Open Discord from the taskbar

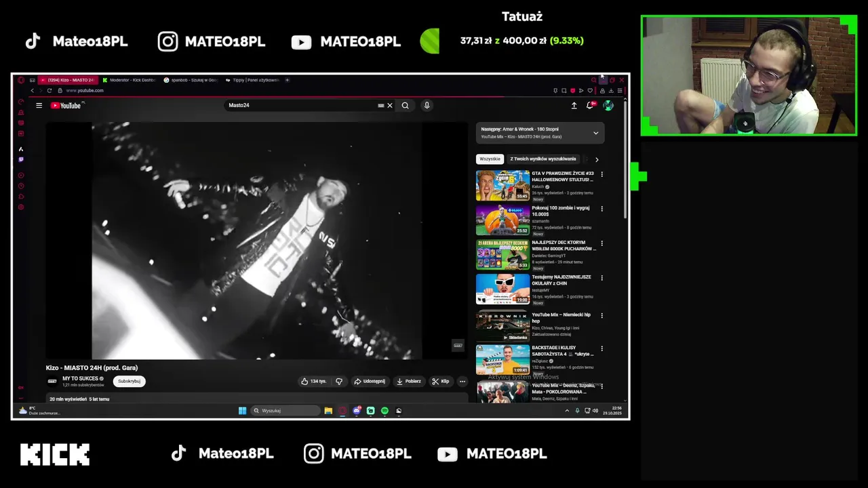pyautogui.click(x=357, y=411)
